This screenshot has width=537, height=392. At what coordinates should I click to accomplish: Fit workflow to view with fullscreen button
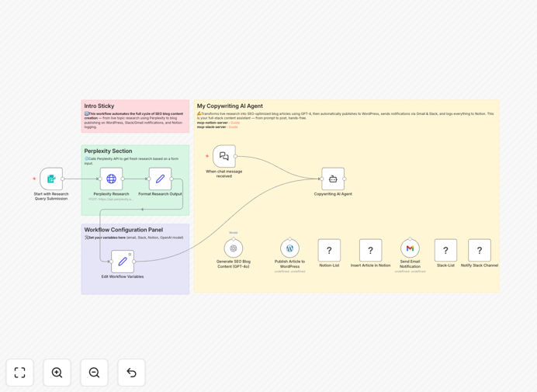coord(20,373)
